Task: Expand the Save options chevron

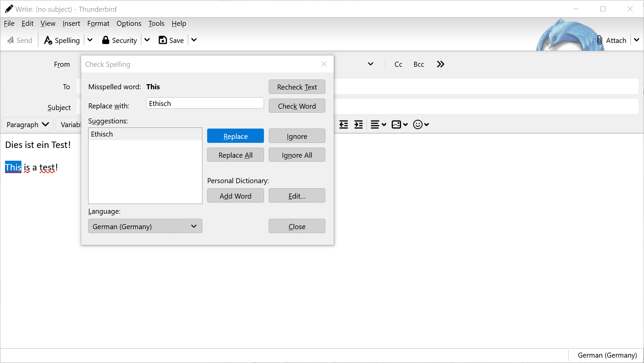Action: click(194, 40)
